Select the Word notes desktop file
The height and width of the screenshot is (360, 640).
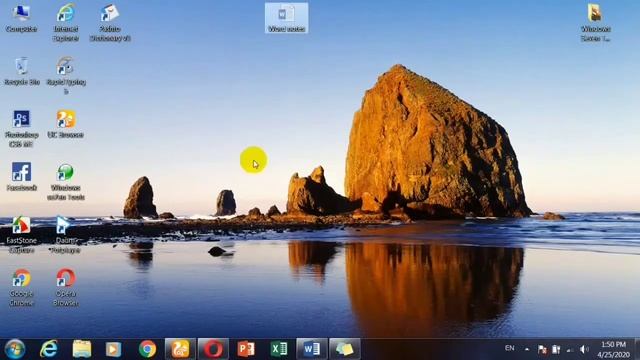286,18
